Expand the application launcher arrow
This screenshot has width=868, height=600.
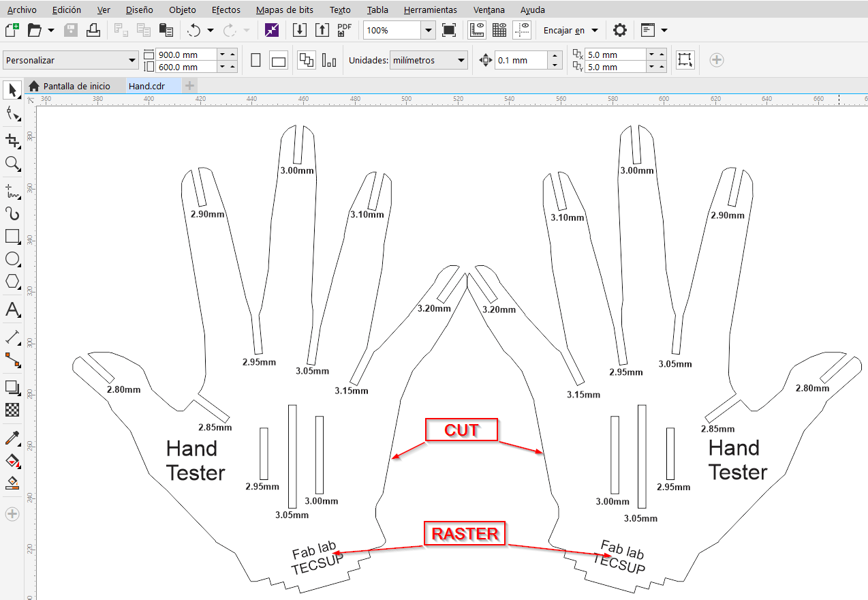pos(664,30)
